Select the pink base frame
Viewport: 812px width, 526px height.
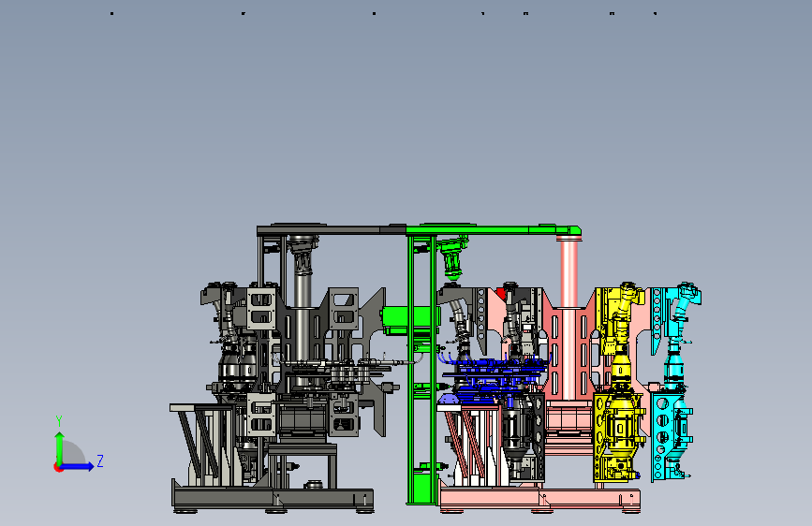539,499
